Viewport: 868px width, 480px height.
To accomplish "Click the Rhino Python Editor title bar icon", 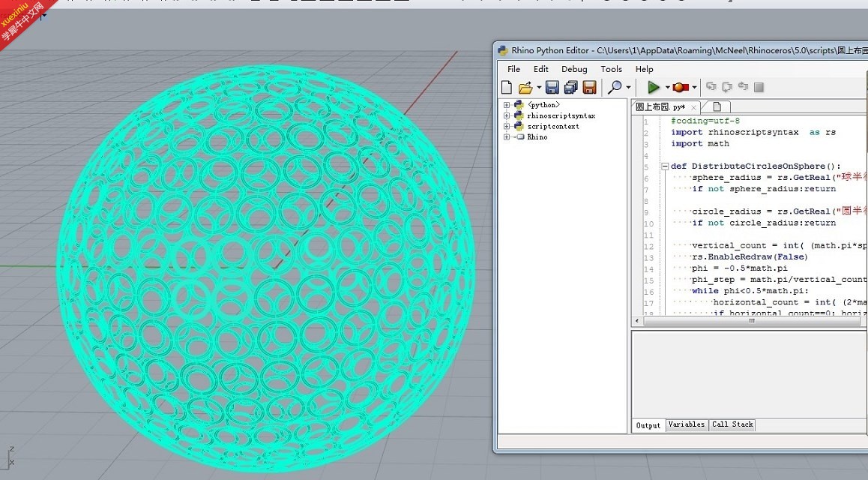I will (x=503, y=50).
